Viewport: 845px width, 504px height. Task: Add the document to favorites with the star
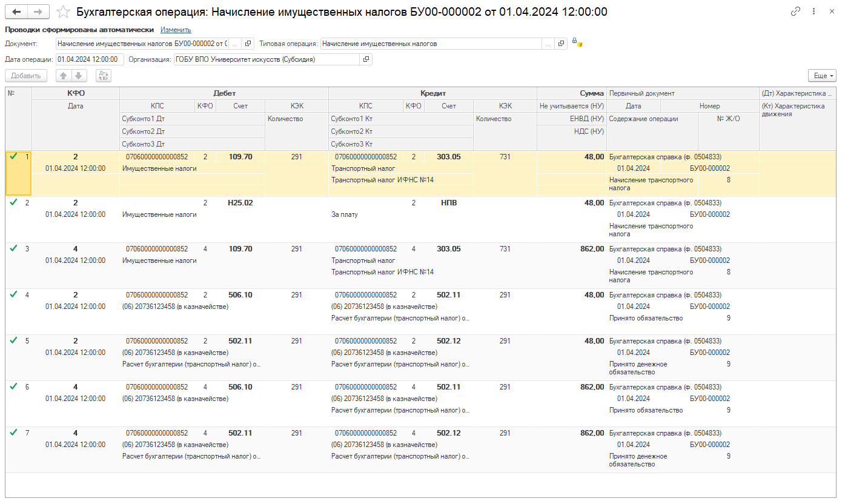(x=63, y=12)
